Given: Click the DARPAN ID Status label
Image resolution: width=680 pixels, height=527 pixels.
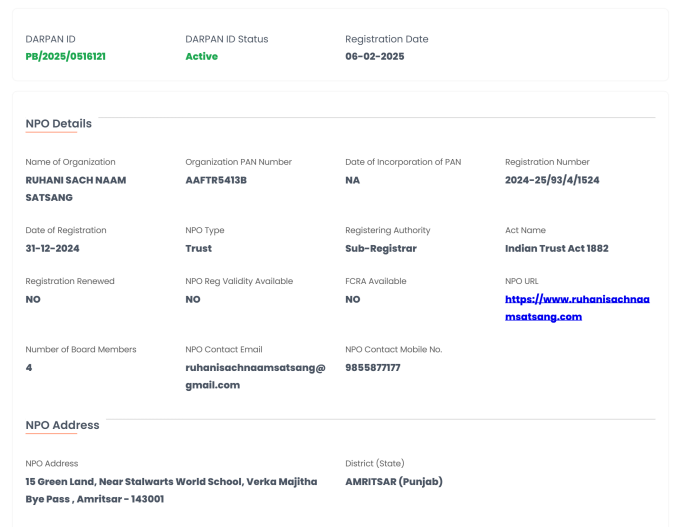Looking at the screenshot, I should tap(227, 39).
